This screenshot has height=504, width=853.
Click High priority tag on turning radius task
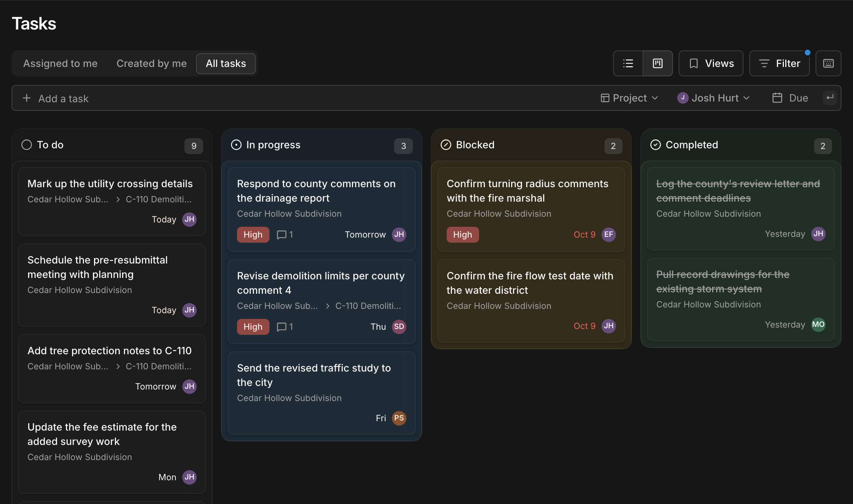click(x=463, y=235)
